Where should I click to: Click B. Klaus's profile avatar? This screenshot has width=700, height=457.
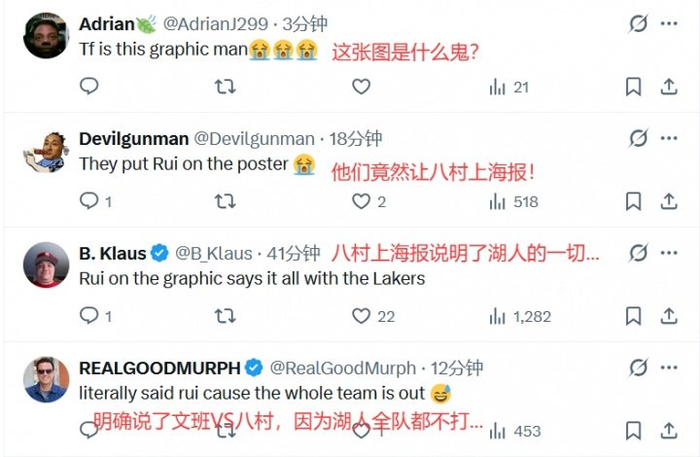[x=46, y=265]
